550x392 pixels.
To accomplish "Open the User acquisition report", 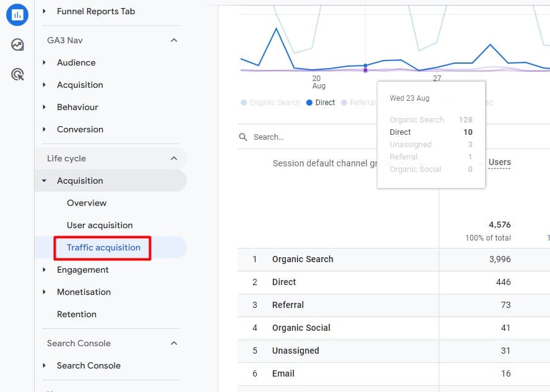I will (100, 225).
